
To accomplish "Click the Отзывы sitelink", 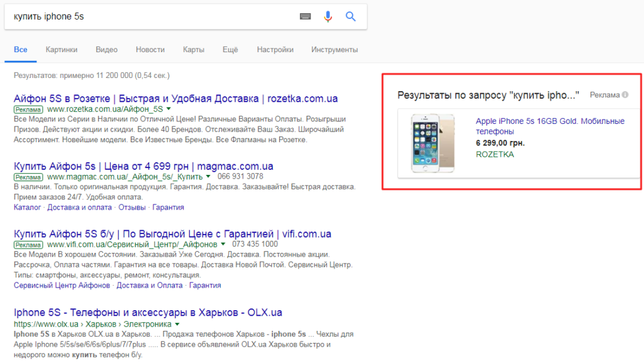I will (x=132, y=208).
